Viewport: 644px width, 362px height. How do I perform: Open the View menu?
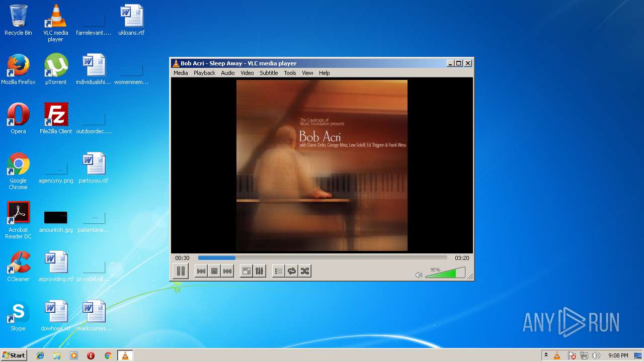[307, 73]
